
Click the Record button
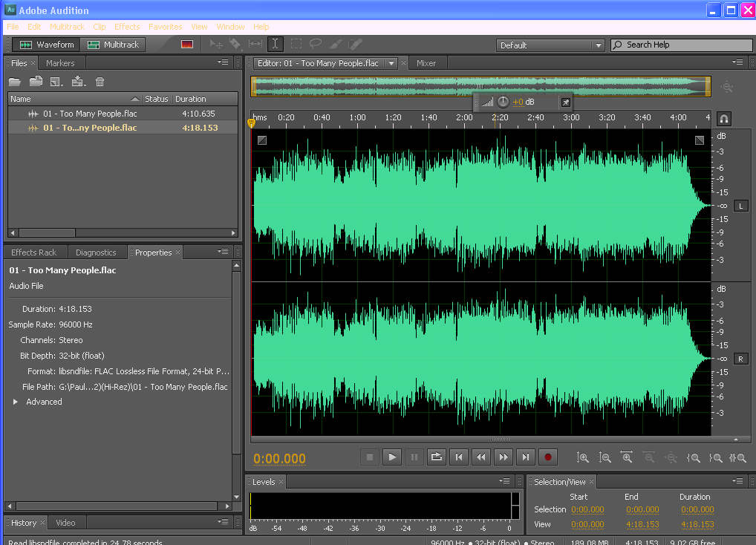(548, 457)
